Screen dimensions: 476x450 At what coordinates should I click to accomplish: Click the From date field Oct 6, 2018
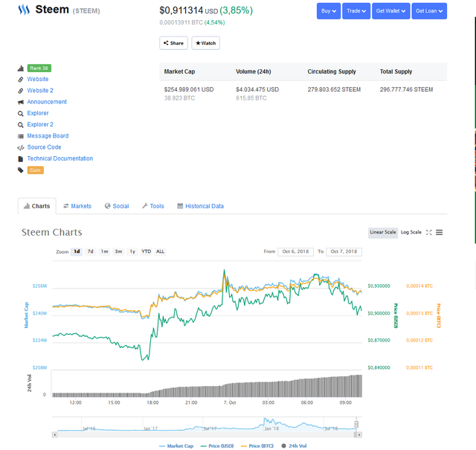(x=295, y=251)
